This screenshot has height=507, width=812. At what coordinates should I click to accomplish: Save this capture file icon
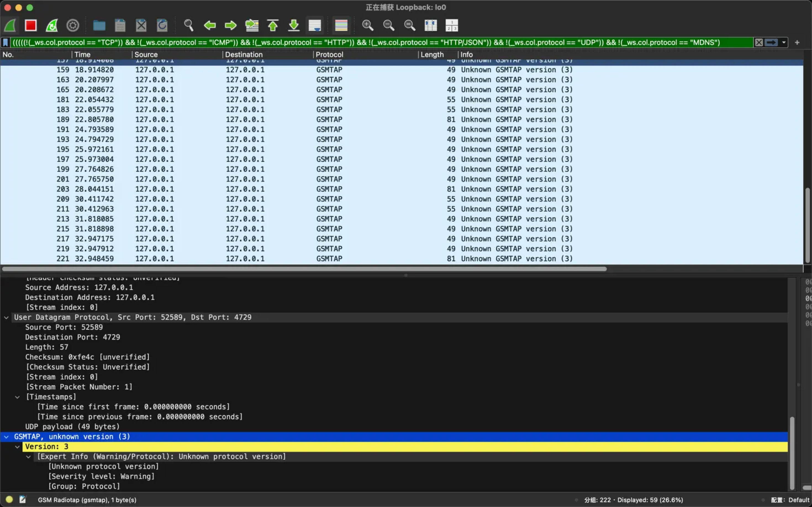tap(120, 25)
